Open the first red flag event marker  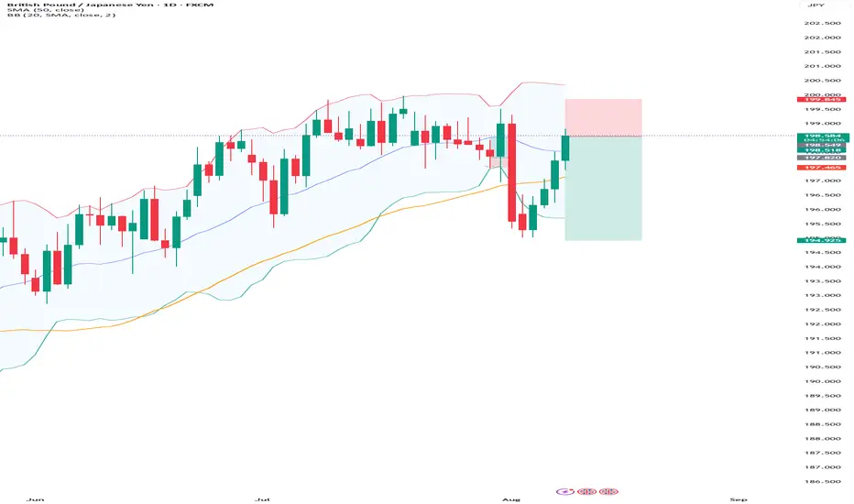tap(586, 491)
